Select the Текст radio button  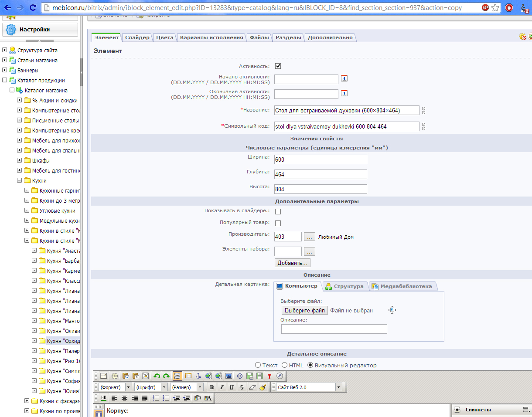(258, 365)
